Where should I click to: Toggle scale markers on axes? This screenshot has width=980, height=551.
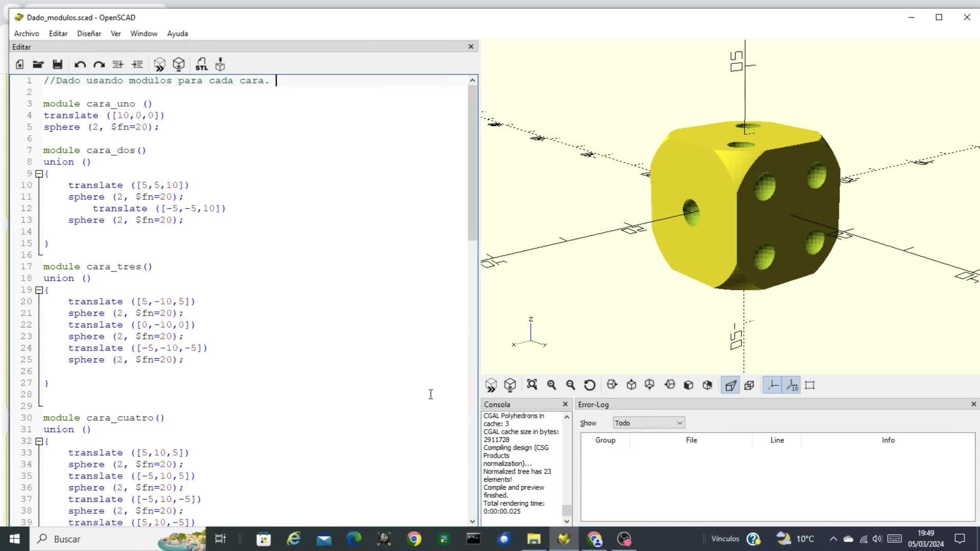coord(792,385)
